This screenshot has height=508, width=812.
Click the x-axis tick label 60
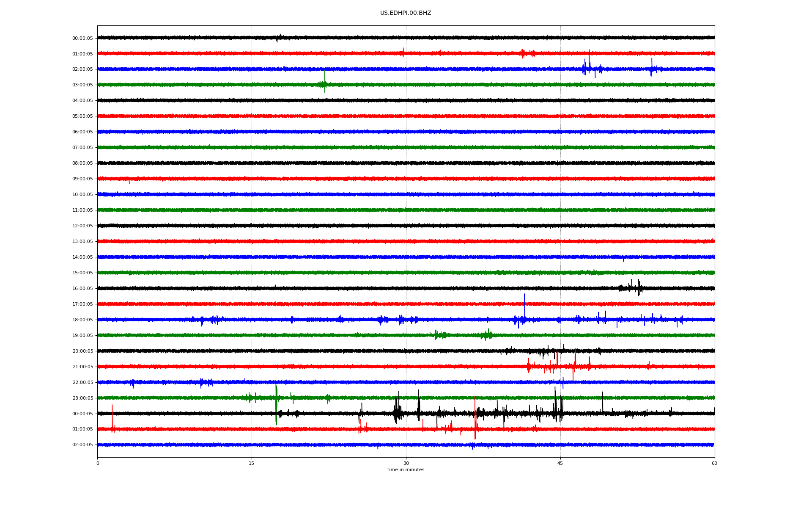[714, 464]
